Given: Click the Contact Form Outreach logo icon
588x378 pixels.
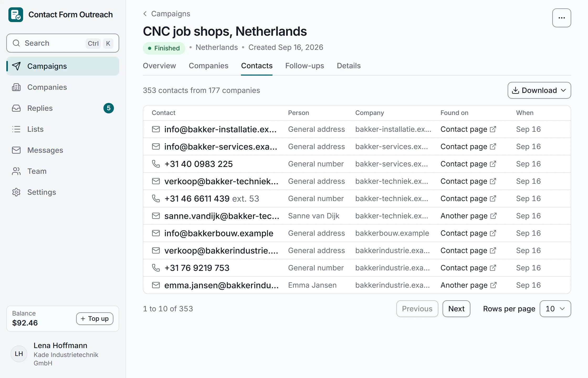Looking at the screenshot, I should coord(16,15).
